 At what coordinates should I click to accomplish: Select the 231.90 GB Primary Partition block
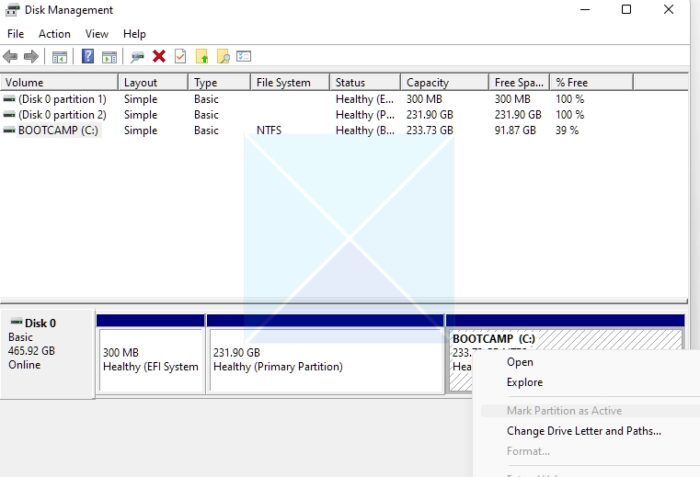point(326,360)
